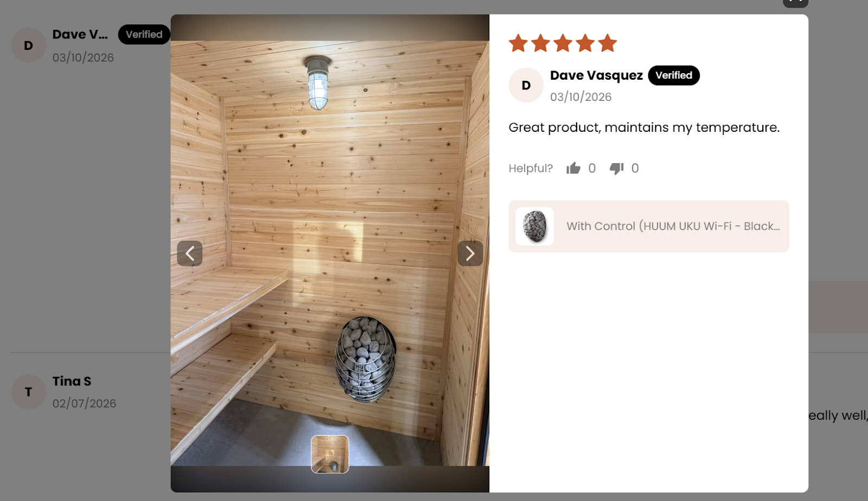
Task: Close the review photo popup
Action: (795, 3)
